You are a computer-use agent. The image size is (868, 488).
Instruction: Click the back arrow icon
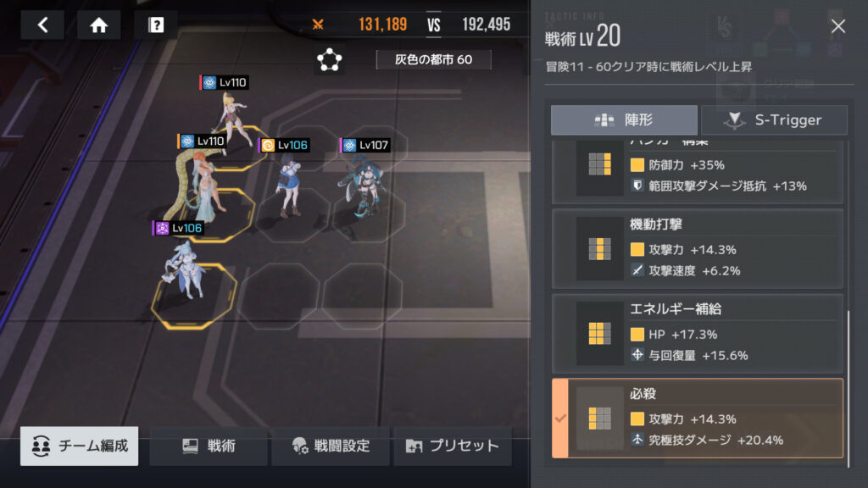(x=42, y=25)
